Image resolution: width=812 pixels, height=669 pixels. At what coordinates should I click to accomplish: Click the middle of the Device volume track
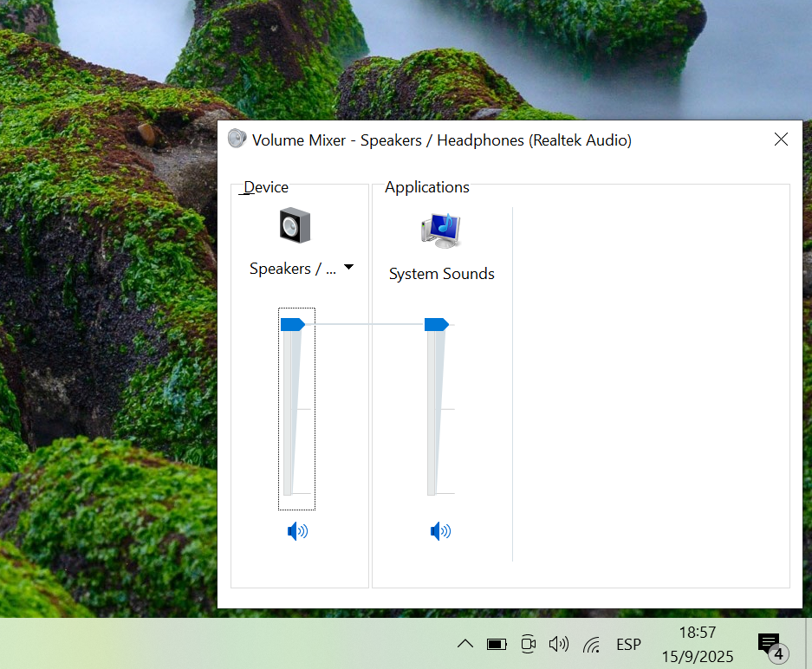(x=292, y=409)
